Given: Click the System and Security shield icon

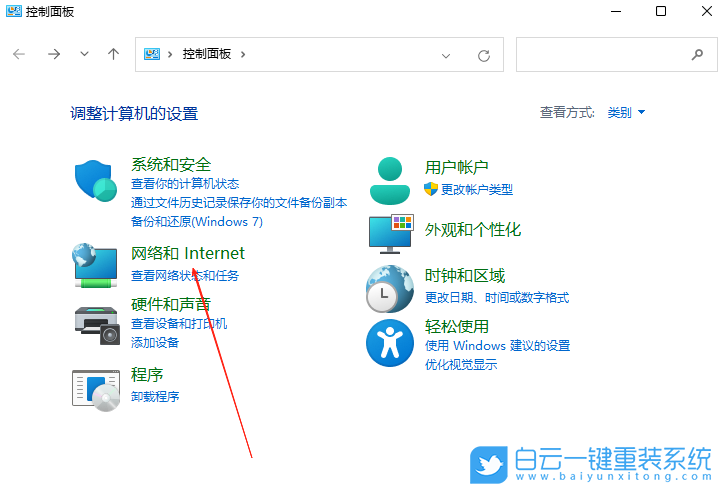Looking at the screenshot, I should pyautogui.click(x=96, y=181).
